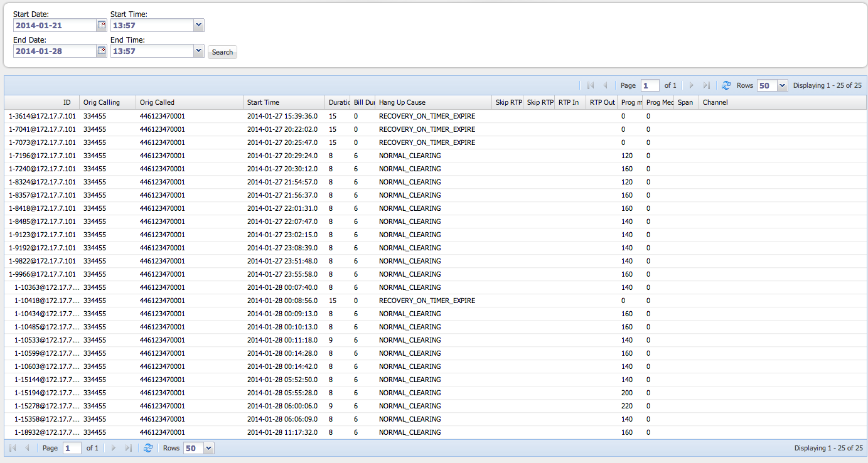The image size is (868, 463).
Task: Click Orig Called in row 1-8485@172.17.7.101
Action: (163, 221)
